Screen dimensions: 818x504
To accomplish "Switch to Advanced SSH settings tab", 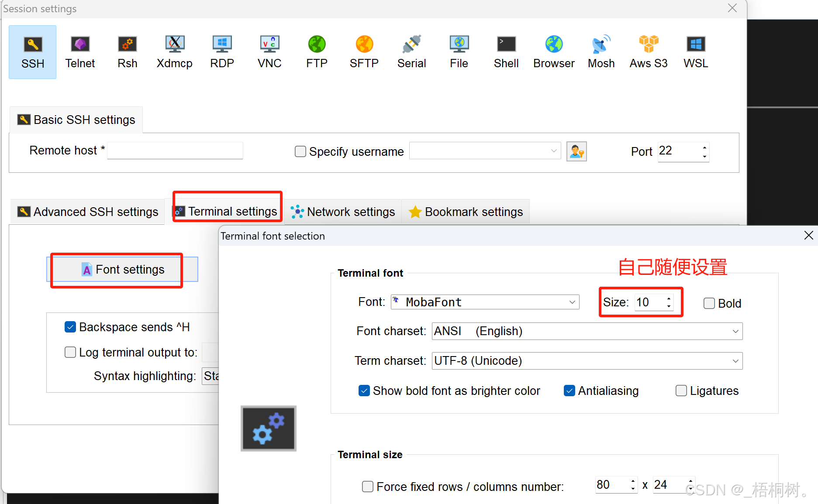I will (x=87, y=212).
